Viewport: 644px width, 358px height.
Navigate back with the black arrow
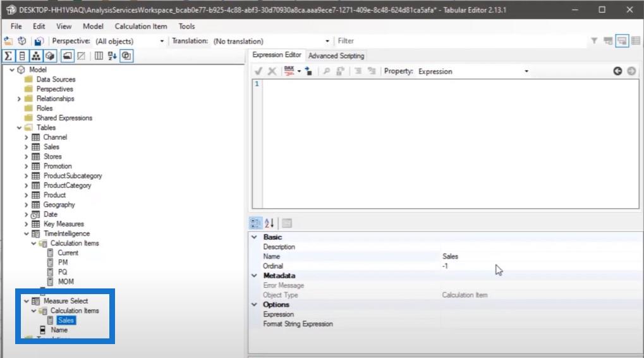(617, 71)
